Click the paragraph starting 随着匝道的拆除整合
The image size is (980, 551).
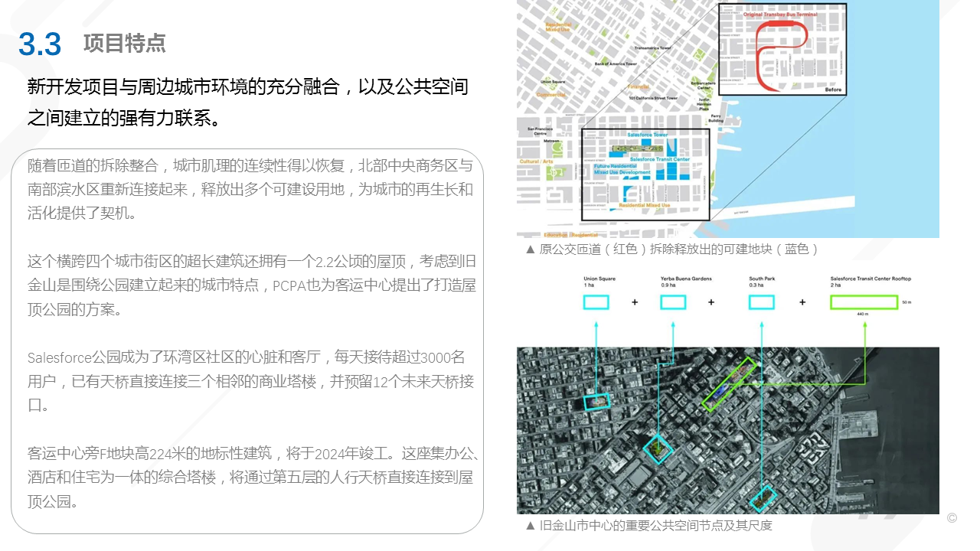(x=250, y=189)
